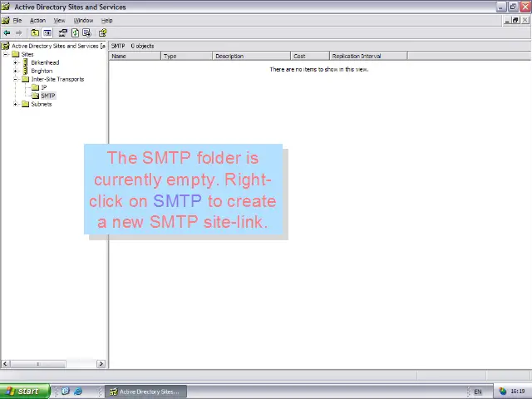Click the SMTP open folder icon
This screenshot has width=532, height=399.
[35, 96]
